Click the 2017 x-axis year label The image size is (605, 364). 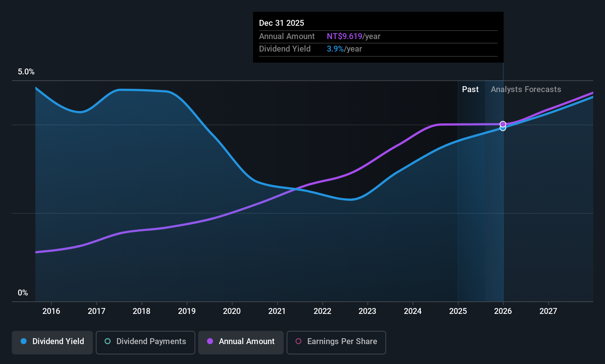tap(97, 311)
